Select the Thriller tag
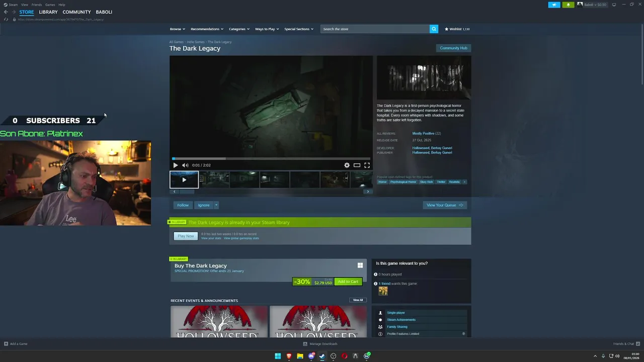The image size is (644, 362). coord(441,182)
